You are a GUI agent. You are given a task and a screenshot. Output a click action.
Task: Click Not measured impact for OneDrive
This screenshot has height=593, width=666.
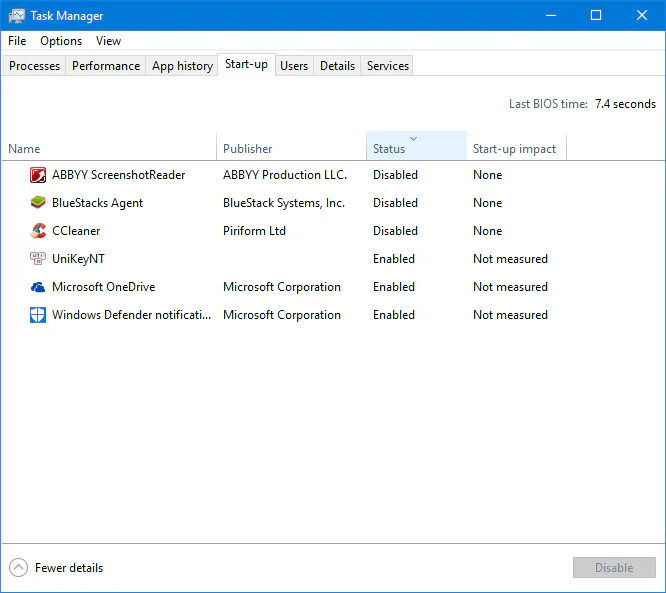pos(510,287)
